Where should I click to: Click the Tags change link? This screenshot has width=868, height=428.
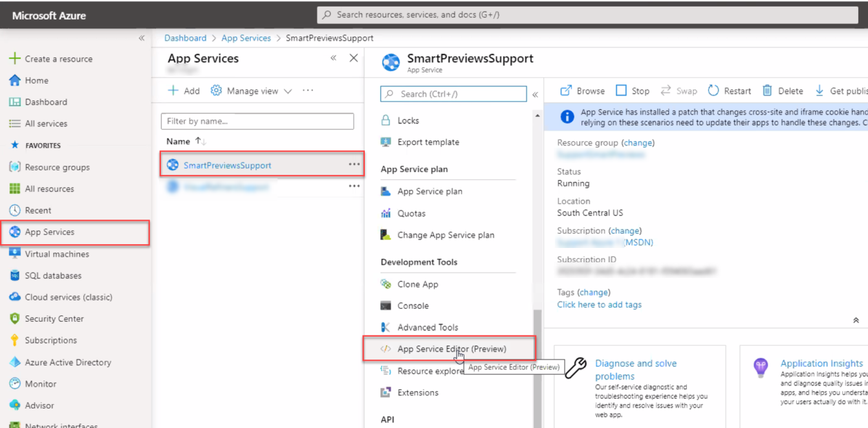pyautogui.click(x=594, y=292)
